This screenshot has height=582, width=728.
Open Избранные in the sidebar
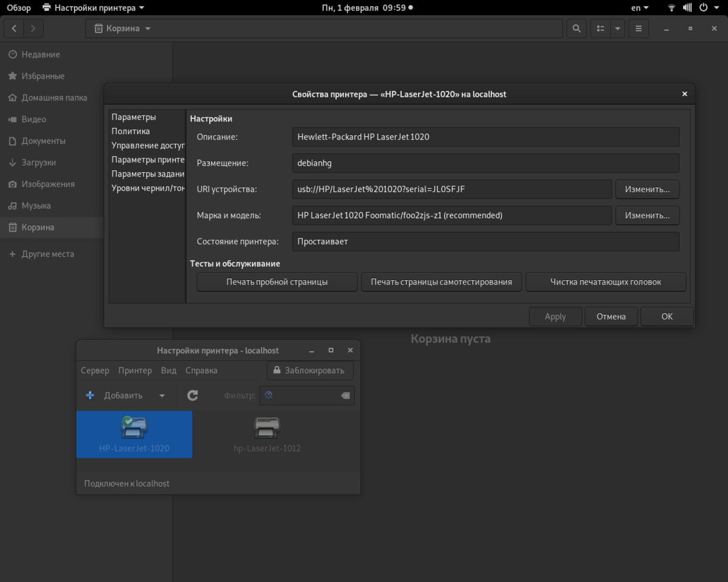(x=86, y=76)
